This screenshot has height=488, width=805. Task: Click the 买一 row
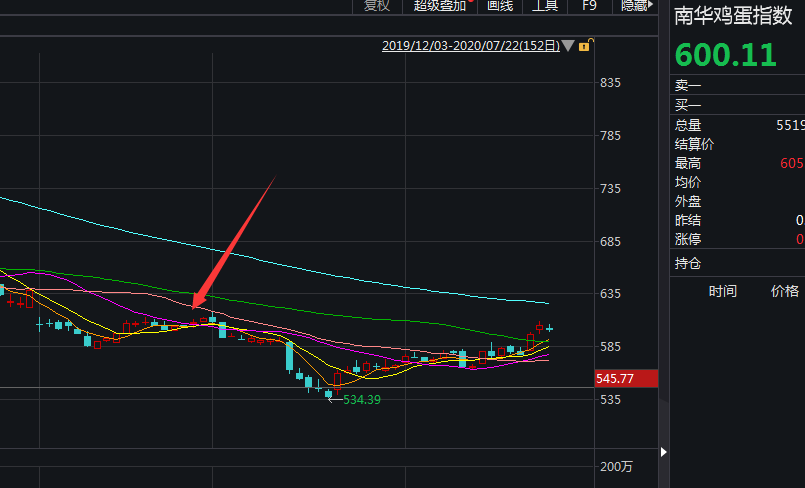pos(737,105)
